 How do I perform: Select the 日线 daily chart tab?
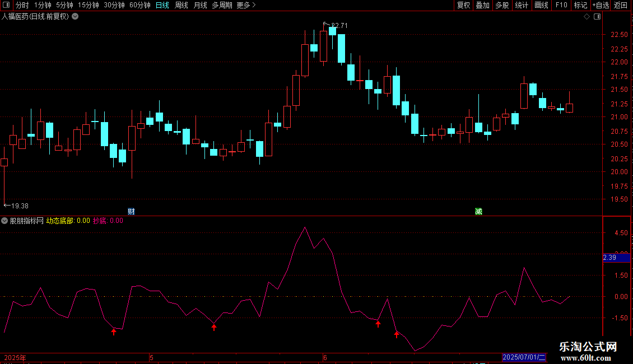coord(162,5)
